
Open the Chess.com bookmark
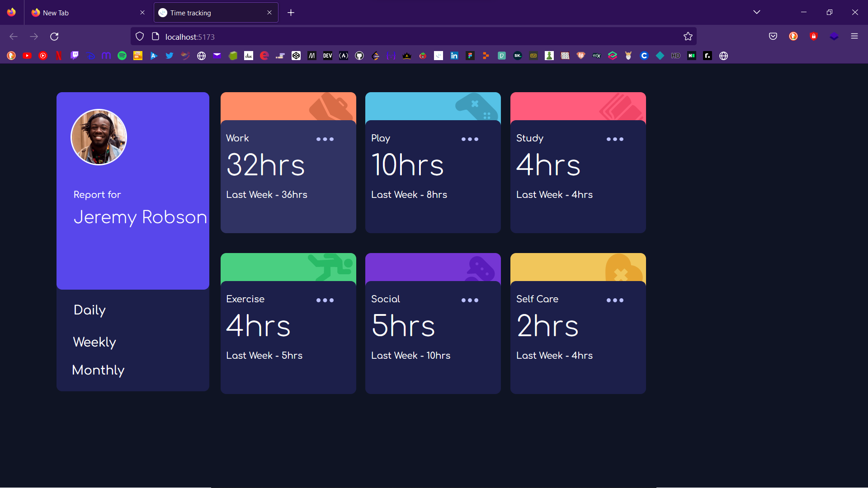pyautogui.click(x=549, y=56)
